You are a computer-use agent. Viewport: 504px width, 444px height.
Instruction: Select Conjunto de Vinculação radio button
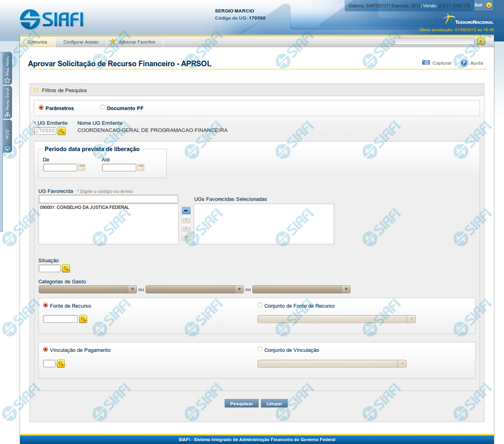click(261, 350)
